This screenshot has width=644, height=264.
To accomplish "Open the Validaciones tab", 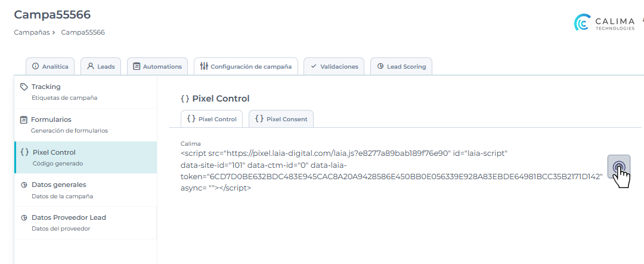I will (x=334, y=66).
